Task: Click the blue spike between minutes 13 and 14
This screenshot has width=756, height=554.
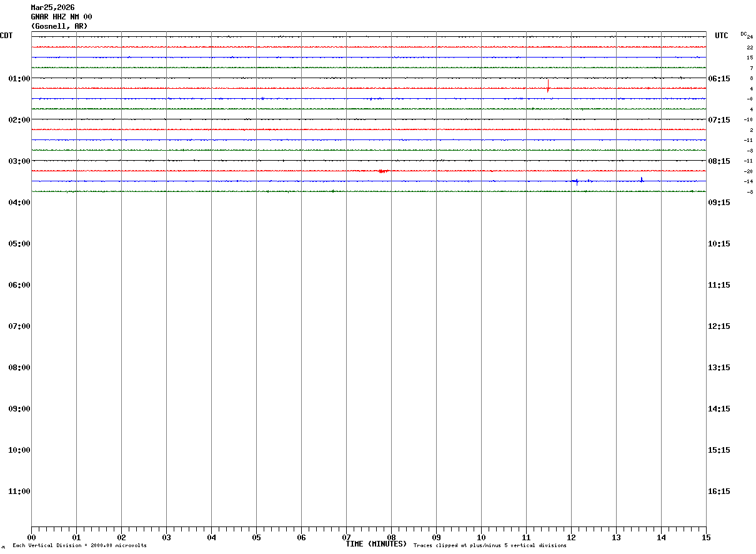Action: coord(642,179)
